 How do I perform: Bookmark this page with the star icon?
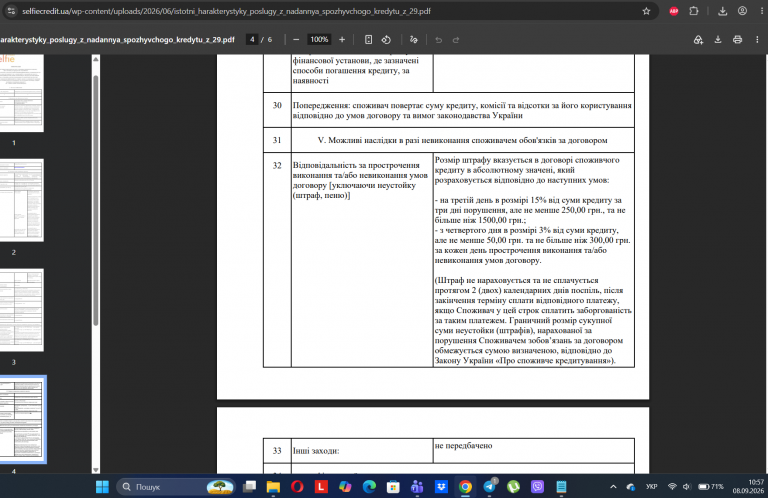click(x=646, y=11)
